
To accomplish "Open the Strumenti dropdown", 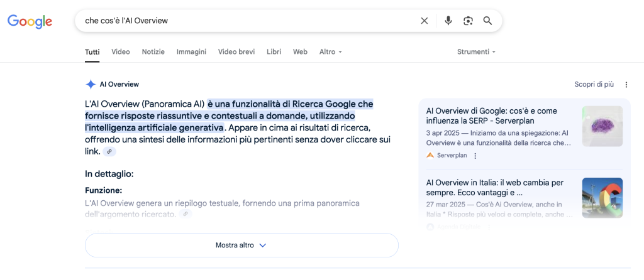I will (476, 52).
